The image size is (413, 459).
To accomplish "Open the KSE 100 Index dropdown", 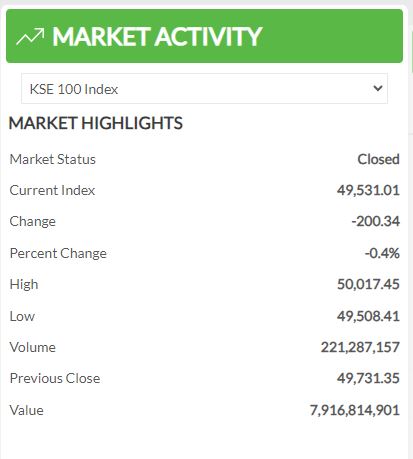I will [x=204, y=89].
